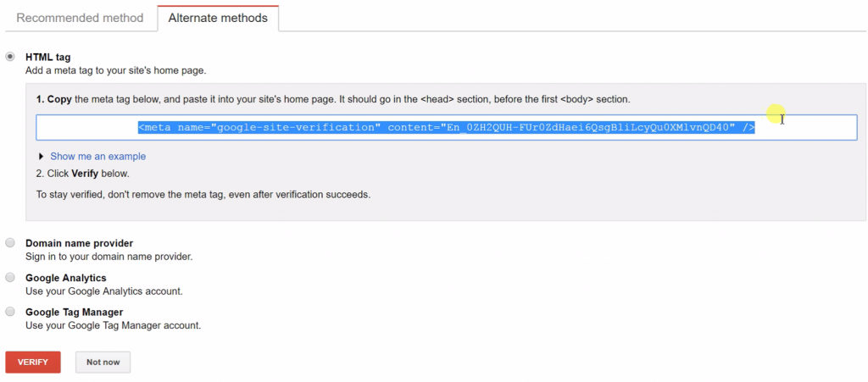Screen dimensions: 868x382
Task: Click the bold HTML tag heading text
Action: point(48,57)
